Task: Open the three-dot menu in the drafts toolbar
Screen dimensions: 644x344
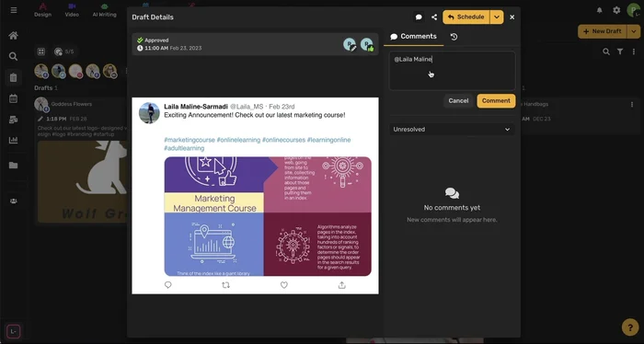Action: point(634,52)
